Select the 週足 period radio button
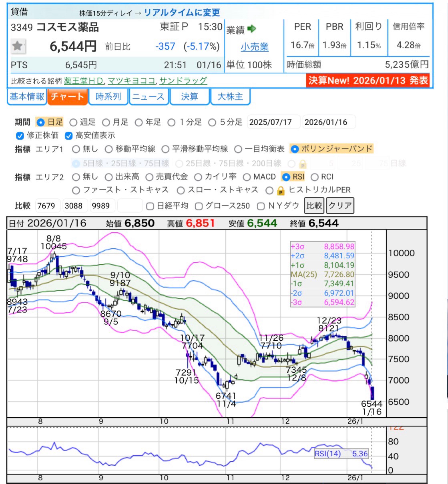The width and height of the screenshot is (448, 484). tap(73, 123)
